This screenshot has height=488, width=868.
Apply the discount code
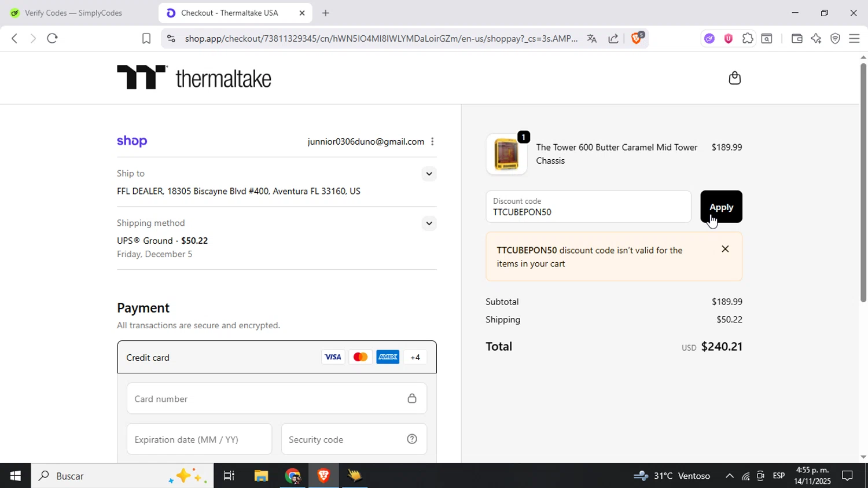(721, 207)
